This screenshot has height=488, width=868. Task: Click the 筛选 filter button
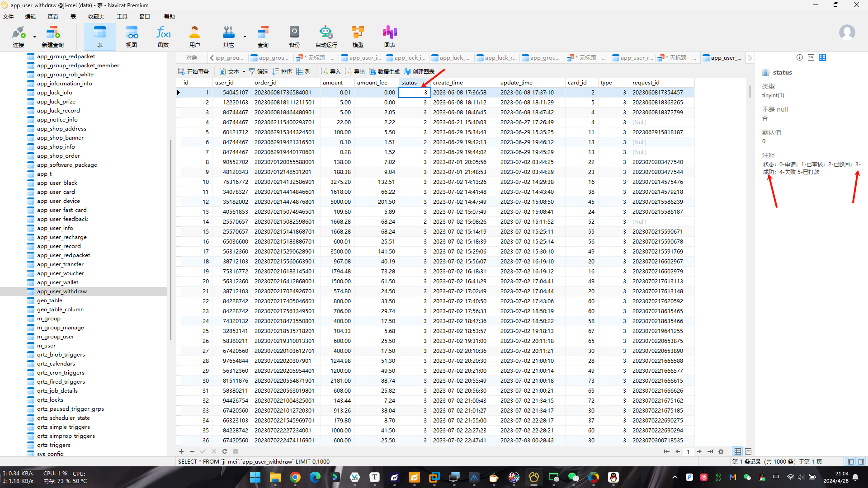(258, 71)
